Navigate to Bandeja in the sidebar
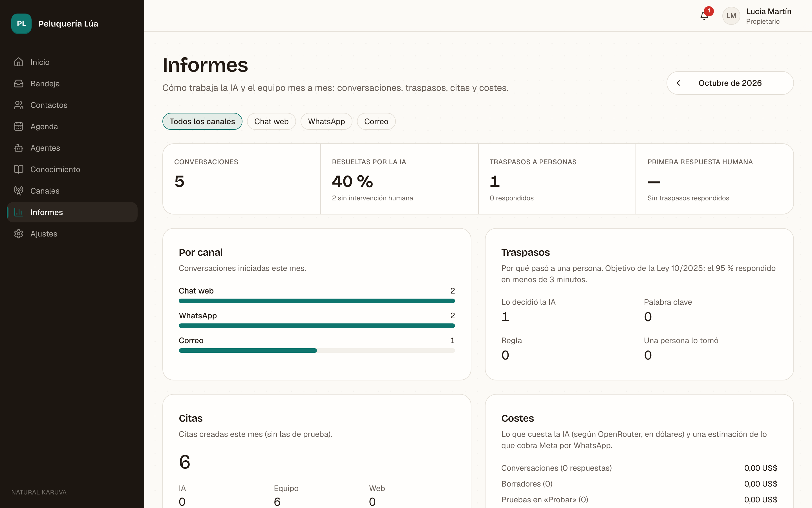 pyautogui.click(x=72, y=84)
